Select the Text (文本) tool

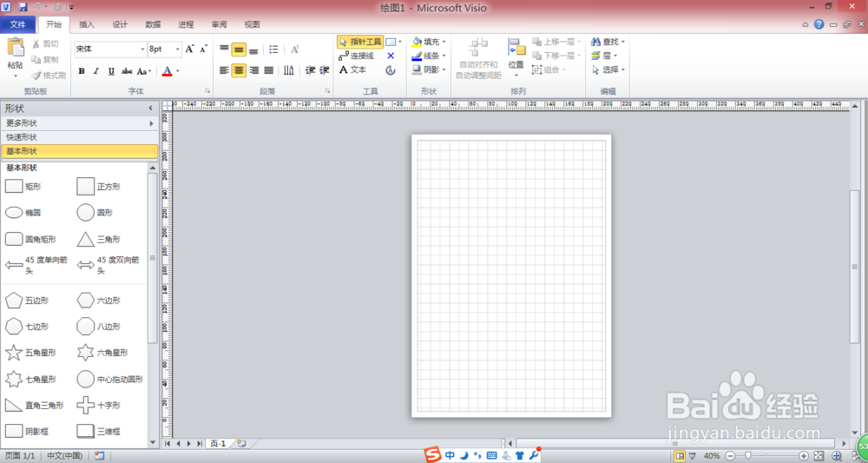[x=352, y=69]
